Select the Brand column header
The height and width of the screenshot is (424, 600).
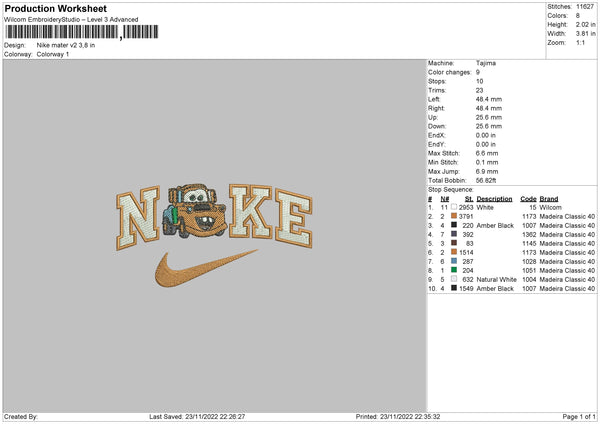549,199
